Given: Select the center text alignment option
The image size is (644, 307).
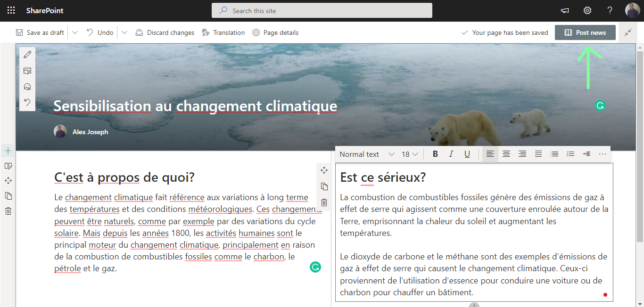Looking at the screenshot, I should point(506,154).
